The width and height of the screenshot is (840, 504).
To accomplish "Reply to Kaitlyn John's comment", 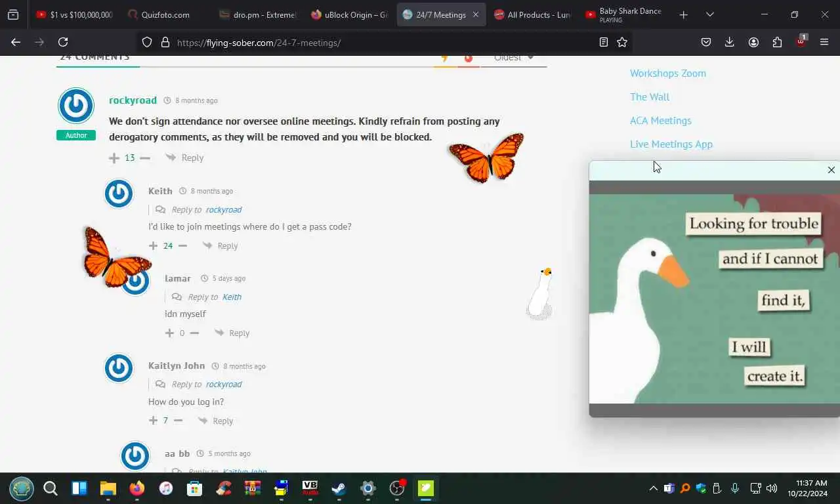I will (216, 421).
